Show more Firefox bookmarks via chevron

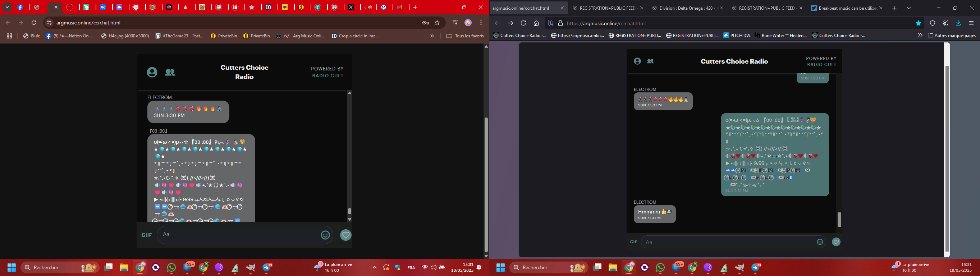point(920,35)
